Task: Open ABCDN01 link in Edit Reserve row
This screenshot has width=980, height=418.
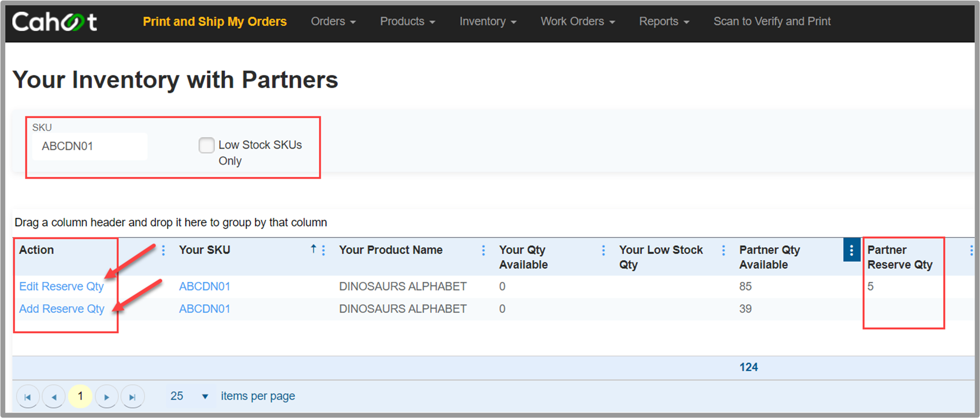Action: point(205,287)
